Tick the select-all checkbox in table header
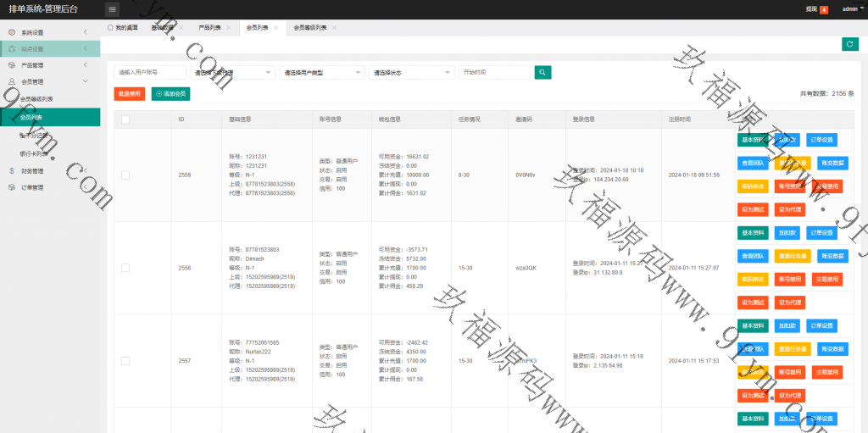 point(125,119)
